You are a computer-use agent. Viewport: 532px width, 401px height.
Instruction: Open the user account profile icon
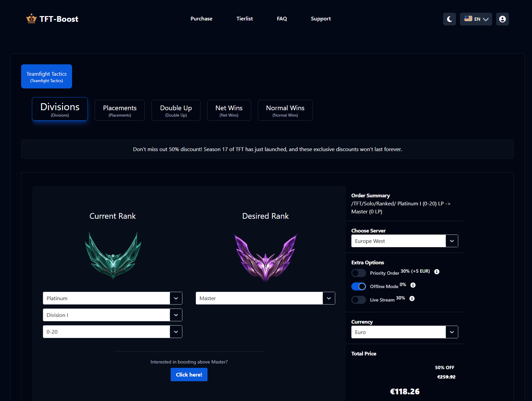(x=503, y=19)
